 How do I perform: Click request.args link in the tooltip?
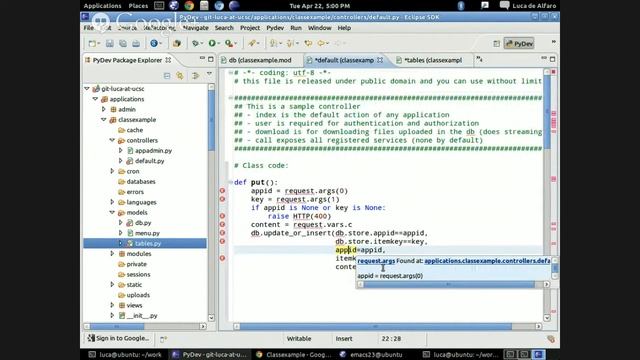click(x=376, y=261)
